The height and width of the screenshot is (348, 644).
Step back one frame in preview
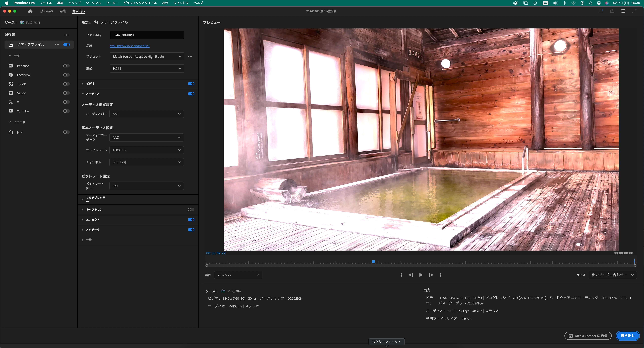point(411,275)
